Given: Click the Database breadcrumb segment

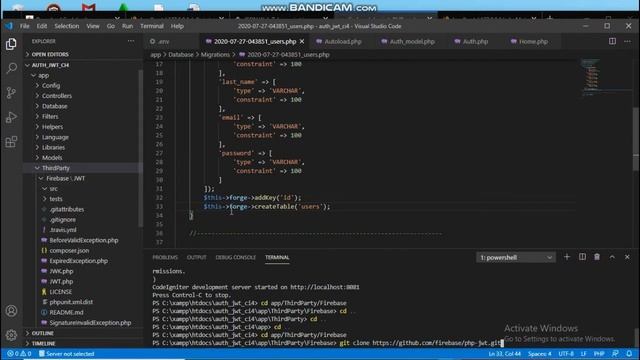Looking at the screenshot, I should pyautogui.click(x=181, y=55).
